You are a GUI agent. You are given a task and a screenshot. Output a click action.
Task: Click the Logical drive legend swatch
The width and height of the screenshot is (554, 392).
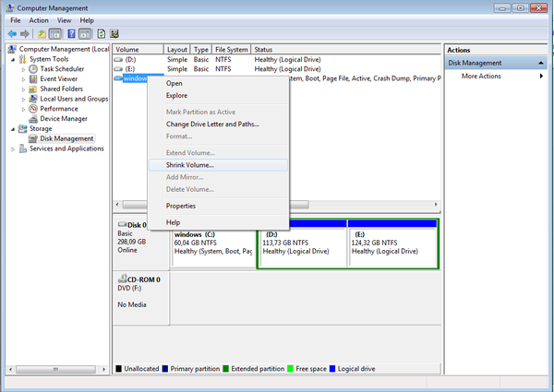pyautogui.click(x=332, y=369)
